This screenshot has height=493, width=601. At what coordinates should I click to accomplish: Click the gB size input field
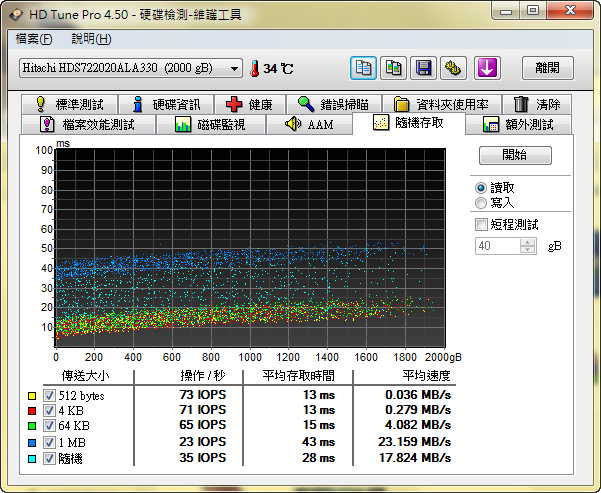click(498, 246)
